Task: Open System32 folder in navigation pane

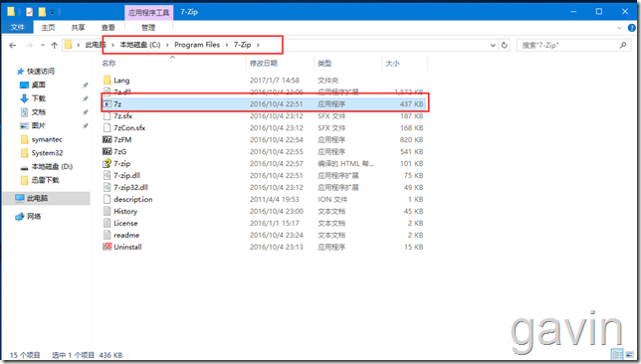Action: (47, 153)
